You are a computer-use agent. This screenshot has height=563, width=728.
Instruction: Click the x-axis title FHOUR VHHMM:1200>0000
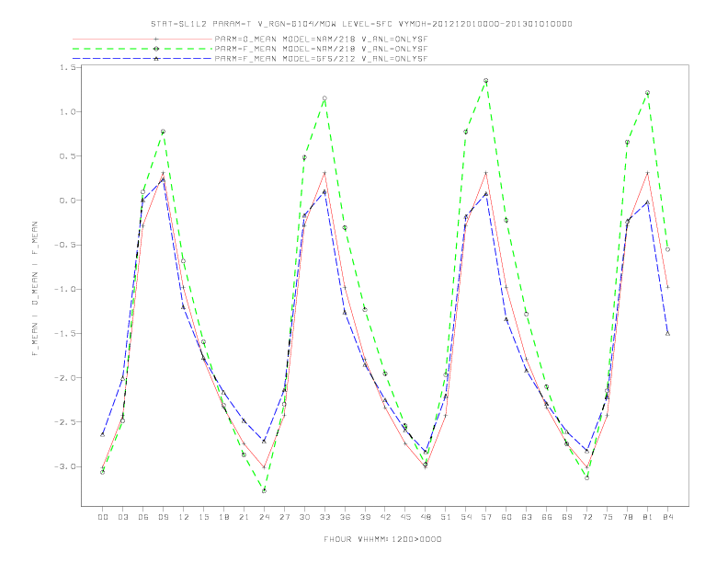pos(382,539)
